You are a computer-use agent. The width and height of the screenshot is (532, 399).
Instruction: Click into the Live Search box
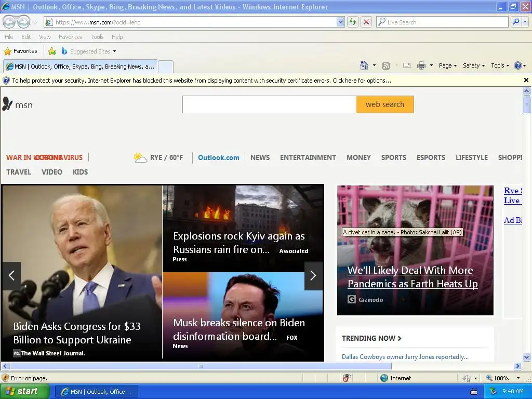tap(442, 22)
